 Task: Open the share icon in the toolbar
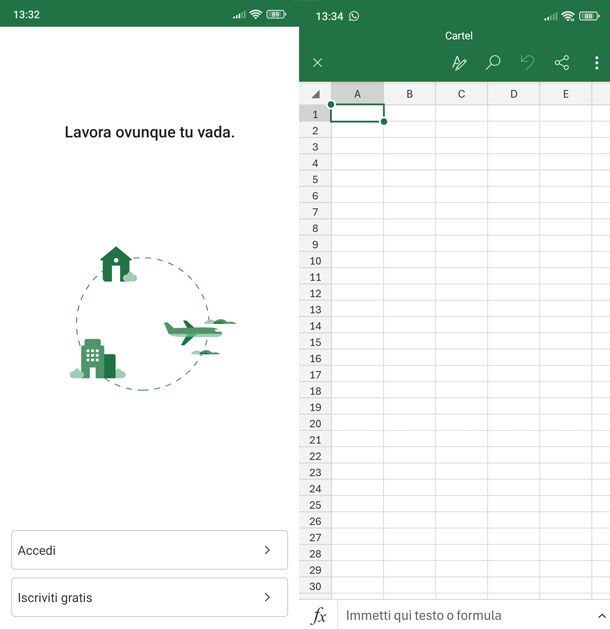[562, 63]
